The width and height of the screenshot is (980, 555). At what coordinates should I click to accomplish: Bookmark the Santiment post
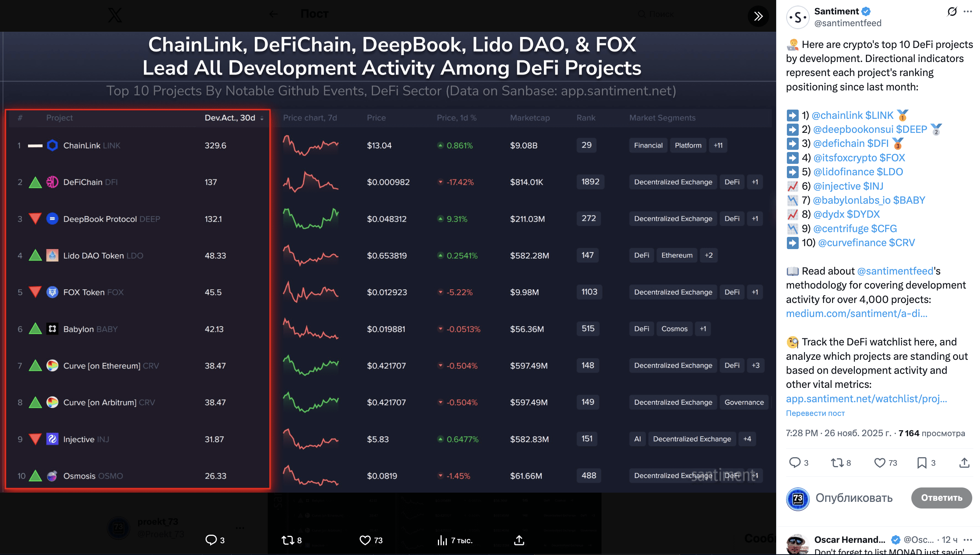point(922,463)
